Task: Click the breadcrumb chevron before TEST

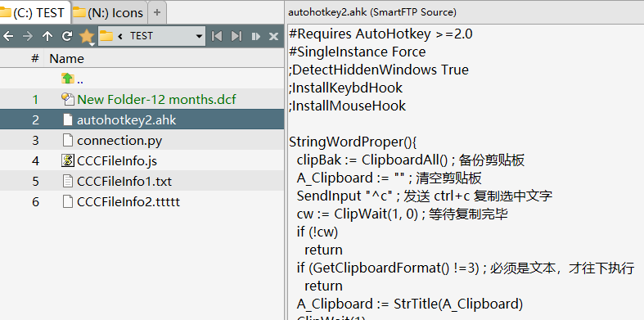Action: point(120,36)
